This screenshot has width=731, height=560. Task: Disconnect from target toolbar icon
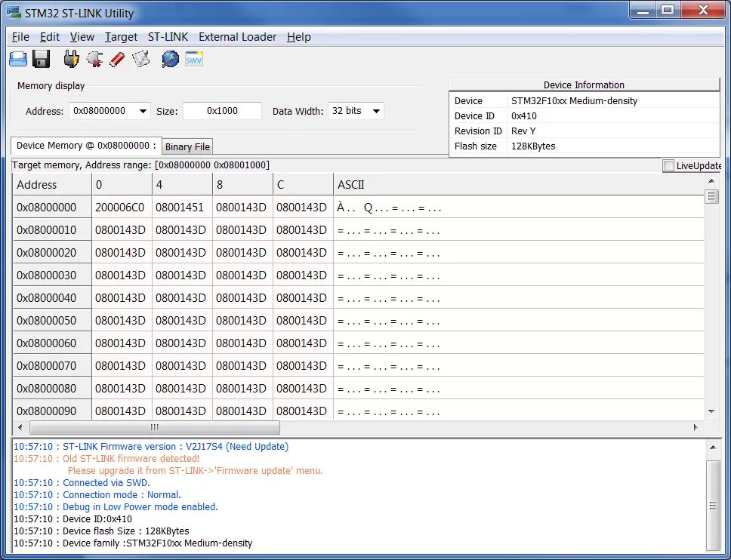[94, 59]
